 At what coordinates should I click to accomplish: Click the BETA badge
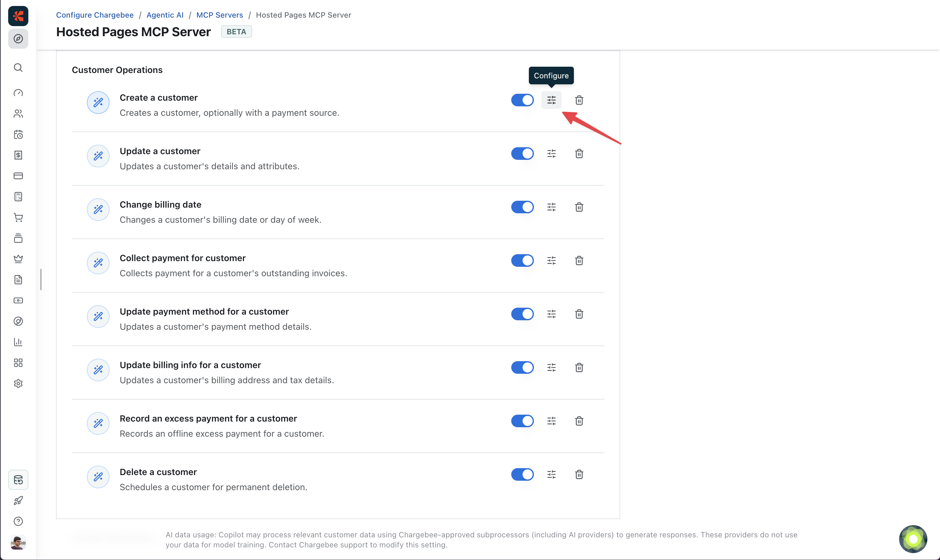click(x=236, y=32)
